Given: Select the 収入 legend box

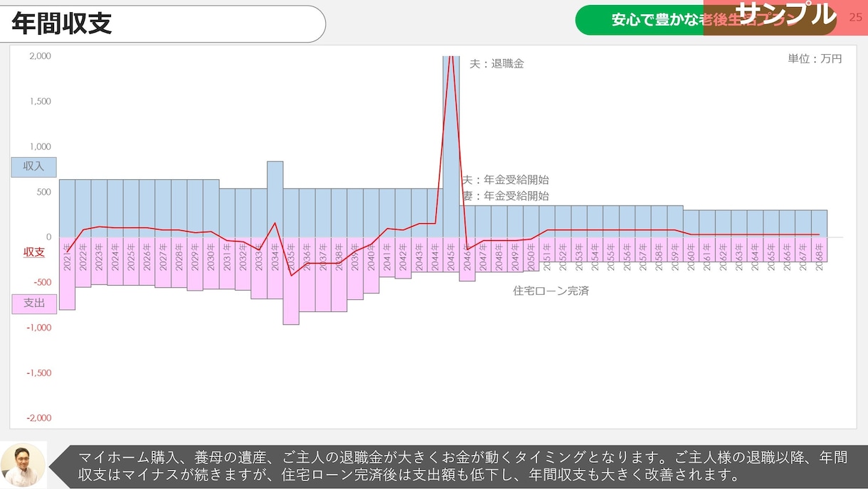Looking at the screenshot, I should tap(33, 167).
